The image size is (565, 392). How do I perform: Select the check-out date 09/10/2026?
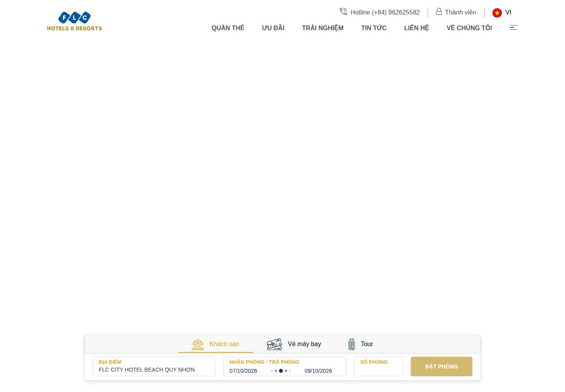pos(318,371)
